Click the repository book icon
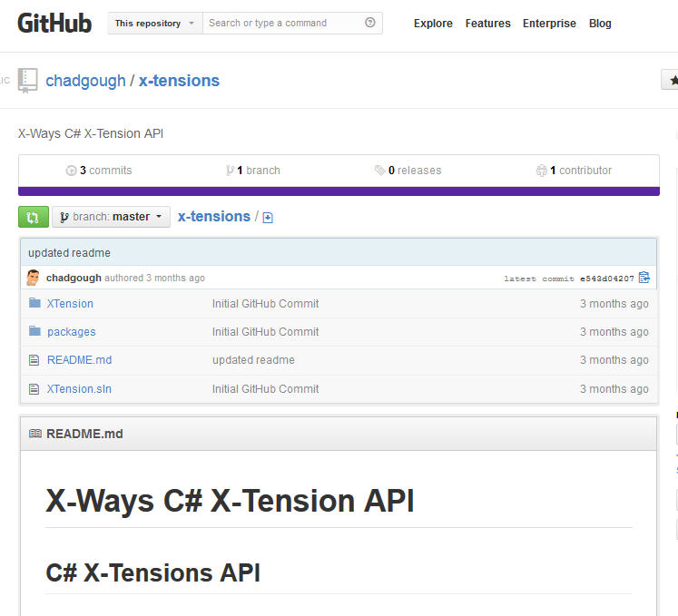Screen dimensions: 678x616 [28, 81]
